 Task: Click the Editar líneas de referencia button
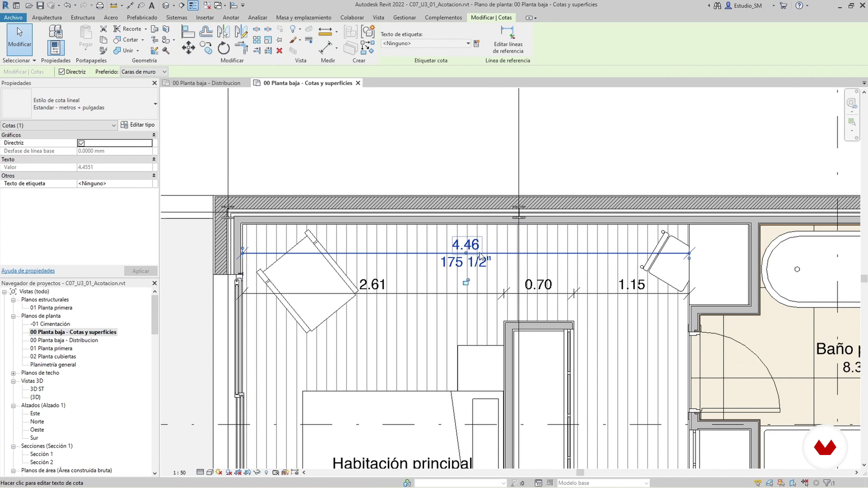pos(508,40)
